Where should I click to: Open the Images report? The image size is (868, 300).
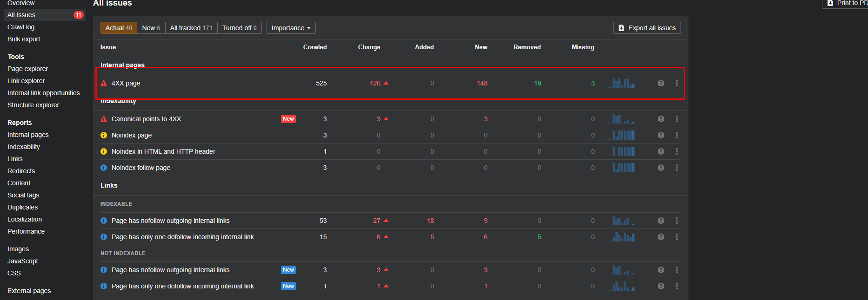pyautogui.click(x=18, y=249)
